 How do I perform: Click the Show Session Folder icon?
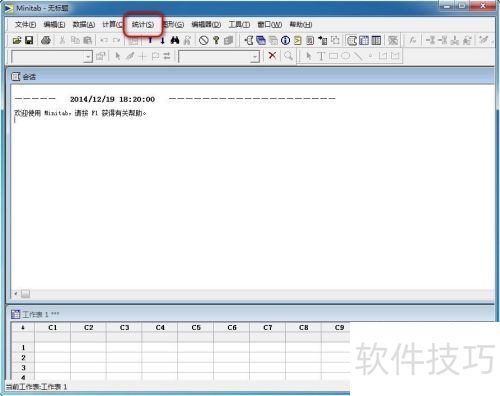click(x=249, y=40)
